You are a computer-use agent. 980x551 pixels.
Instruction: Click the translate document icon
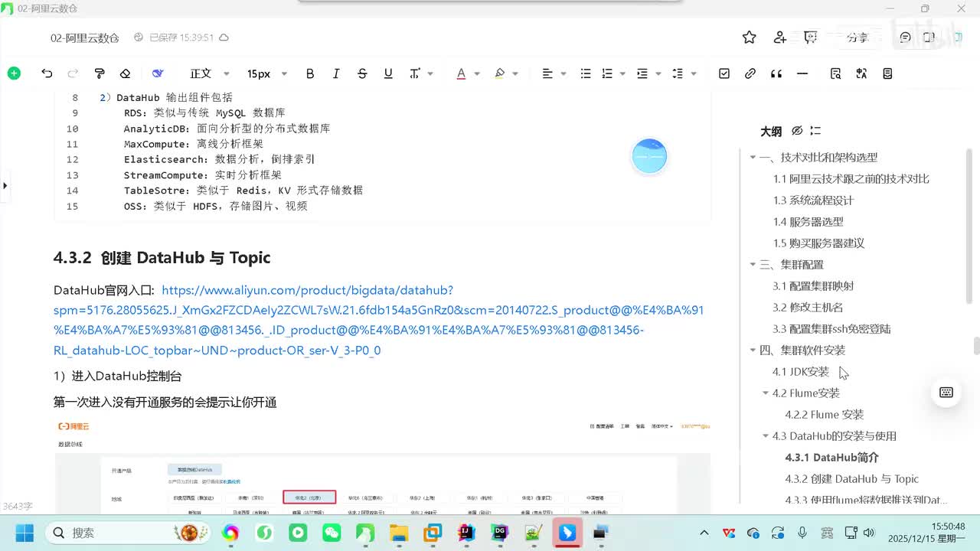(861, 73)
